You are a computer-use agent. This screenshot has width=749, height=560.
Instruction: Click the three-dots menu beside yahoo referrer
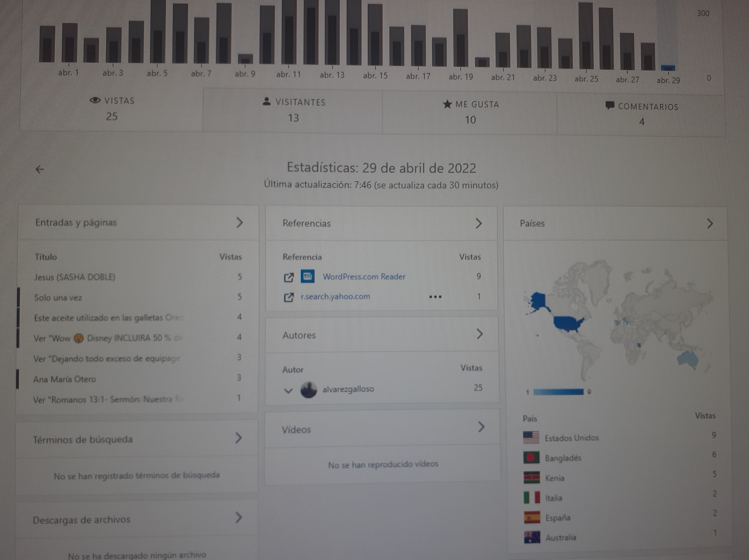(x=435, y=297)
